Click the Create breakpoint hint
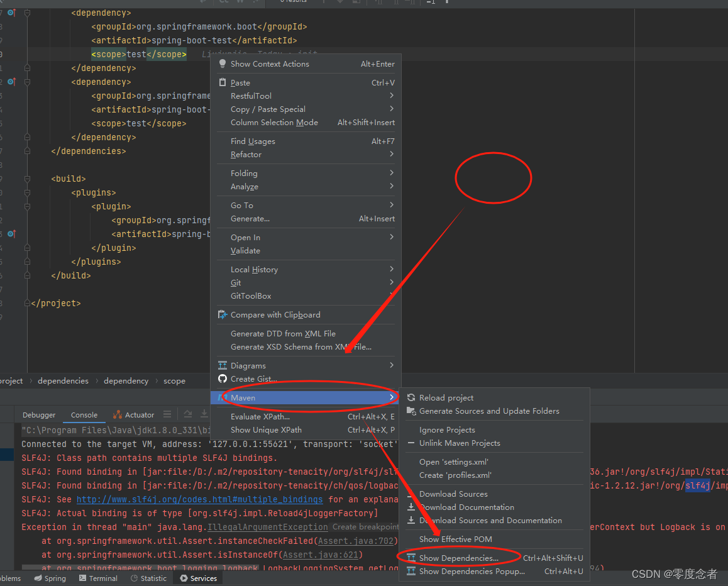 [365, 527]
